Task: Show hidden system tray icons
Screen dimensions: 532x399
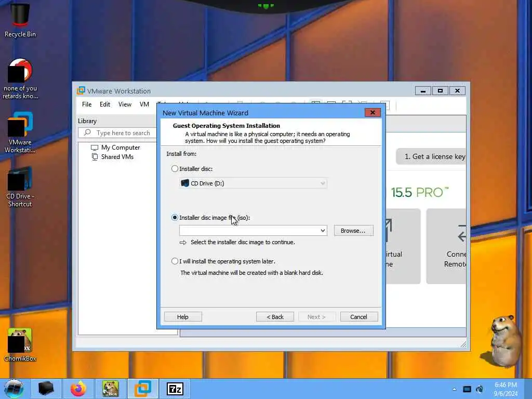Action: (x=454, y=389)
